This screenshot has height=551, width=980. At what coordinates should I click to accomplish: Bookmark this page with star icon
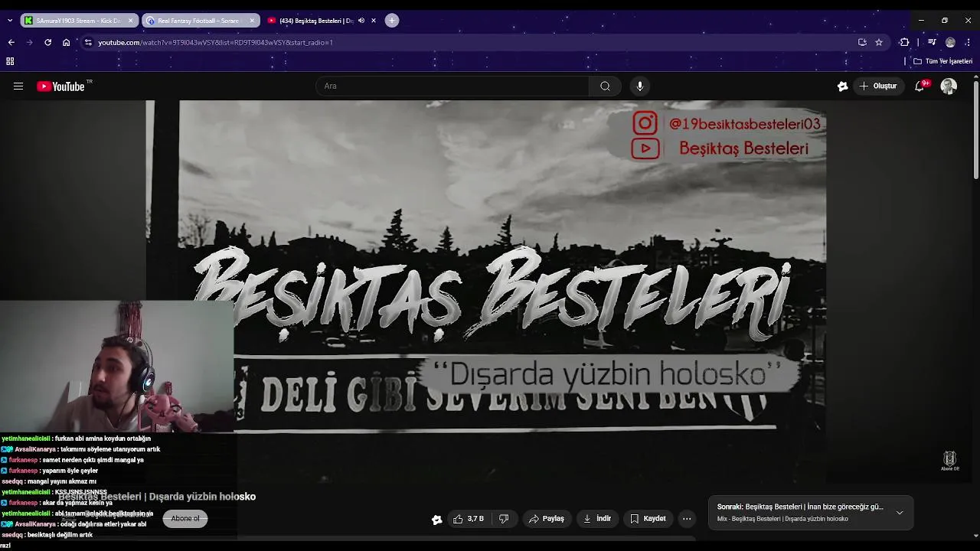click(x=879, y=42)
